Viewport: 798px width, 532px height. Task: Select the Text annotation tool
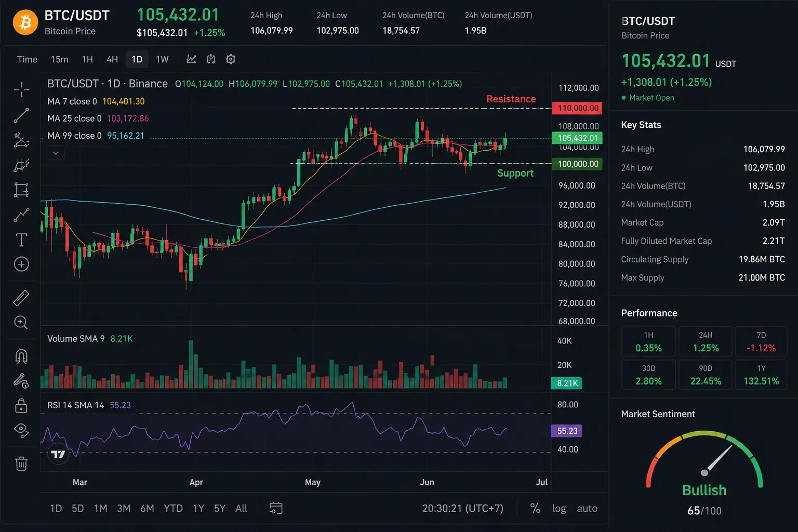pyautogui.click(x=21, y=240)
